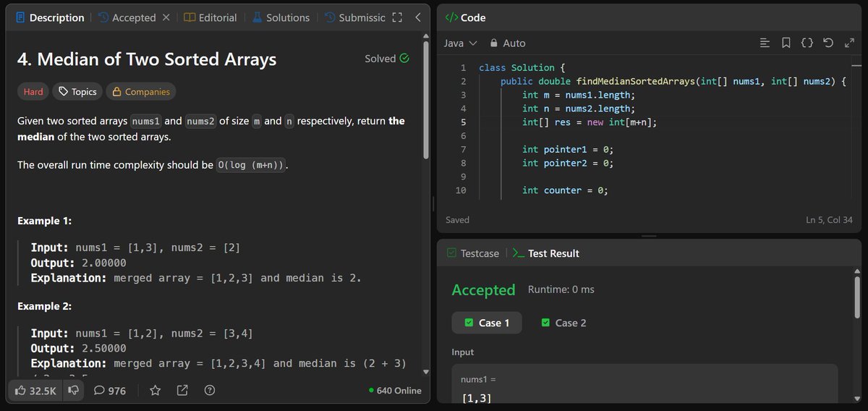
Task: Open the Topics tag
Action: tap(77, 92)
